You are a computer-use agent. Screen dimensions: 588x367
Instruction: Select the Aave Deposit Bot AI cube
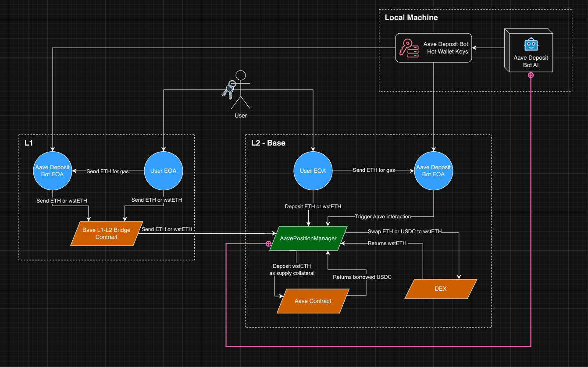tap(529, 50)
